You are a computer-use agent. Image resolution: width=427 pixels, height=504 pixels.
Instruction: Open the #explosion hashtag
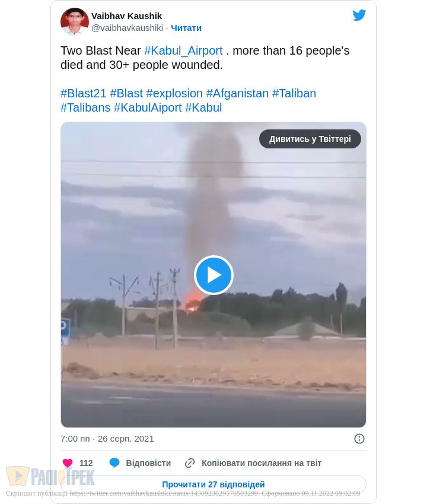tap(174, 93)
